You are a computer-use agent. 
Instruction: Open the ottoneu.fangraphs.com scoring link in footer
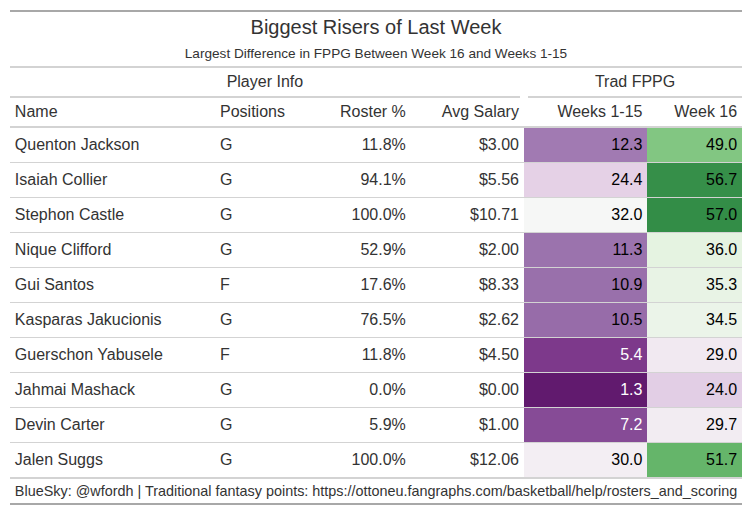pos(525,492)
